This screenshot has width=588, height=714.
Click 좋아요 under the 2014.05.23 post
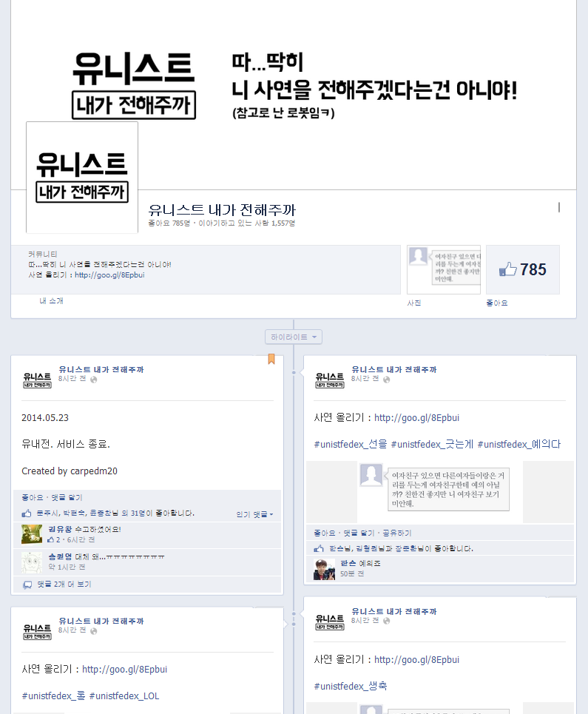pos(33,498)
